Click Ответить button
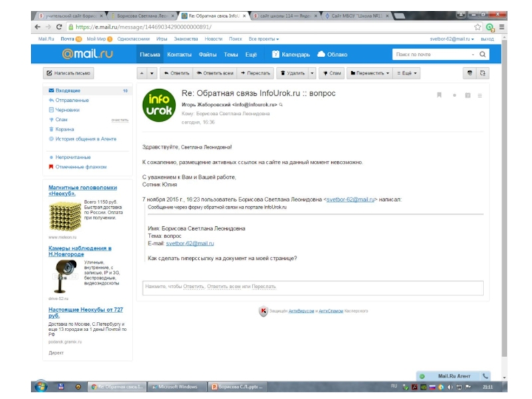Viewport: 532px width, 399px height. pyautogui.click(x=176, y=73)
